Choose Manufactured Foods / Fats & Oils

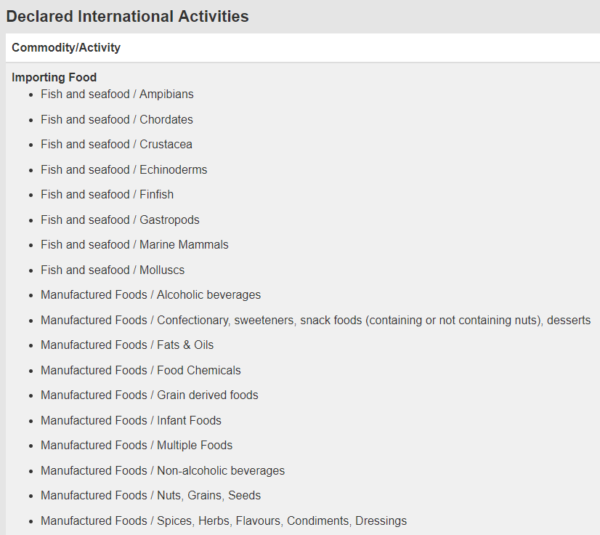(127, 345)
